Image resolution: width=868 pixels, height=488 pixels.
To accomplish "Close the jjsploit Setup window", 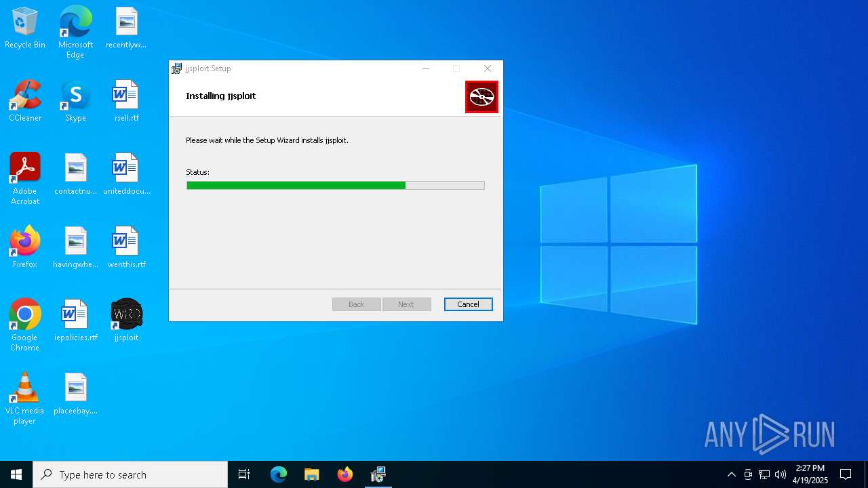I will coord(488,68).
